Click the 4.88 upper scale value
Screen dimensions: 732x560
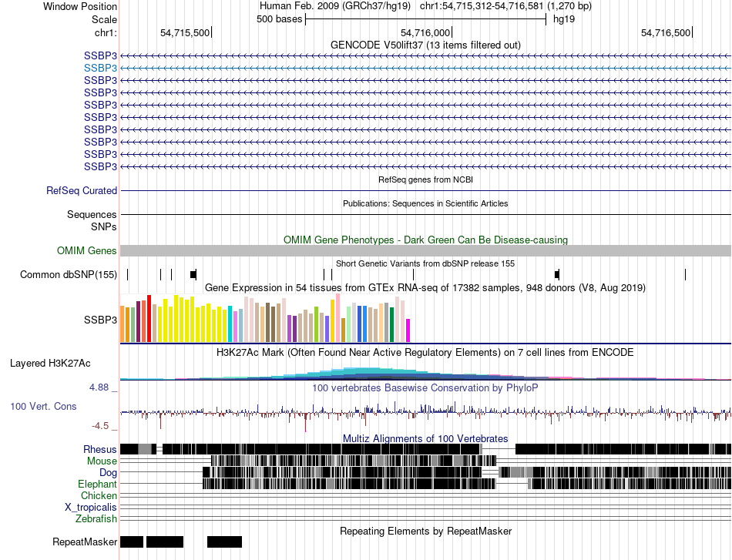click(99, 387)
